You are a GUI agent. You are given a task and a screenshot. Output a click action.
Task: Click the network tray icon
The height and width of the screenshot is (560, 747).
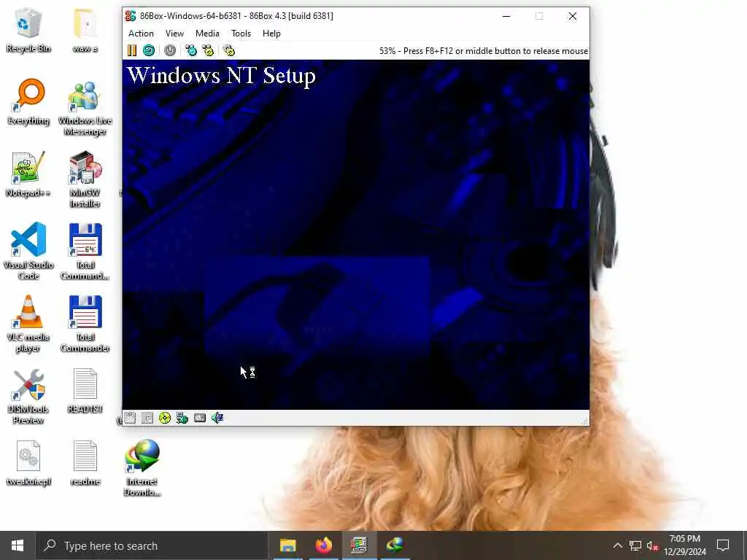pos(635,545)
